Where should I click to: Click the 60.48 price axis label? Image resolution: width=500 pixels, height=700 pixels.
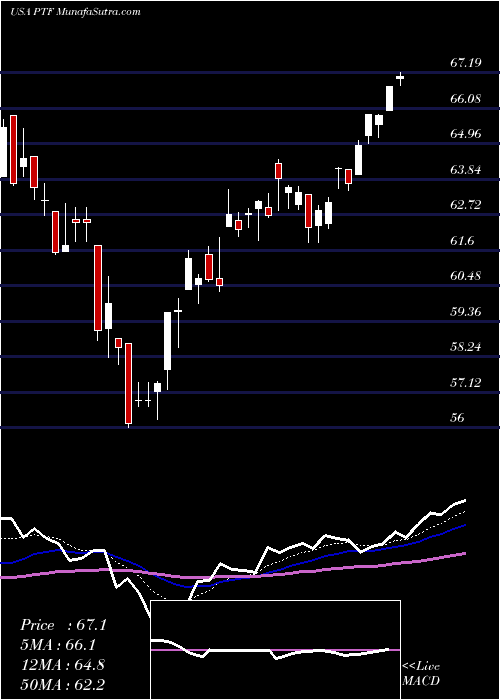point(466,276)
